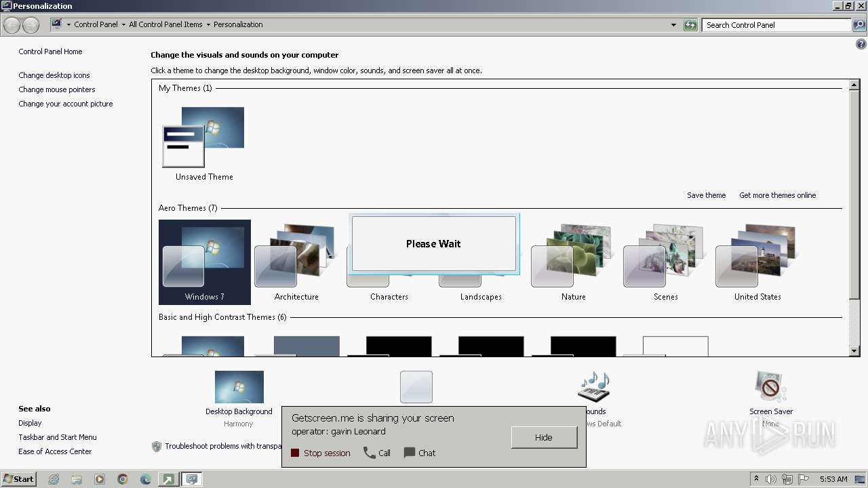This screenshot has height=488, width=868.
Task: Open Internet Explorer from the taskbar
Action: [54, 479]
